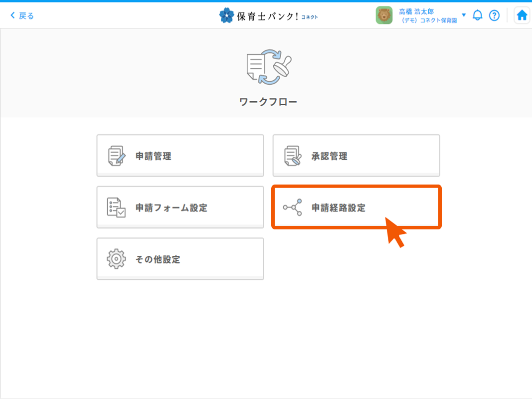The height and width of the screenshot is (399, 532).
Task: Open help via the question mark icon
Action: click(494, 15)
